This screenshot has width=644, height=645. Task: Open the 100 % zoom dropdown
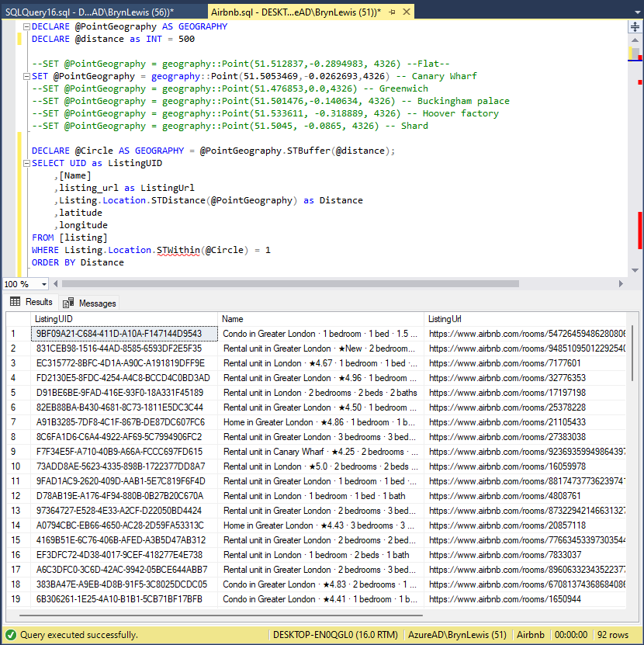coord(43,284)
